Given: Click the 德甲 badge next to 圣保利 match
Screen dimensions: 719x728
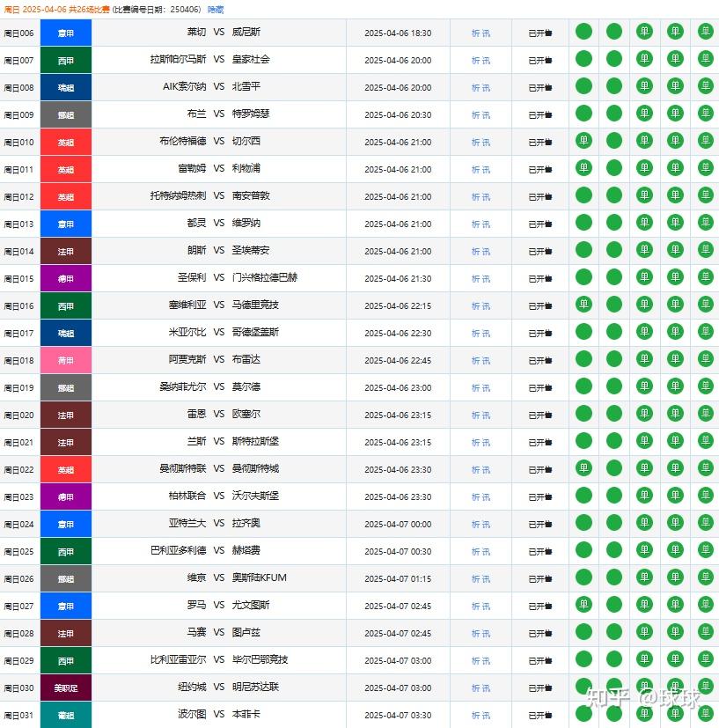Looking at the screenshot, I should click(65, 278).
